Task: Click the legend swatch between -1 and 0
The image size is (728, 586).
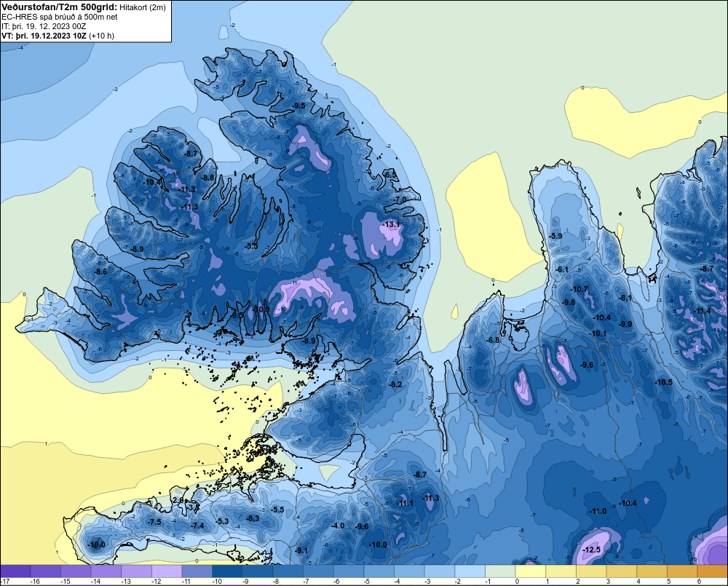Action: click(x=501, y=571)
